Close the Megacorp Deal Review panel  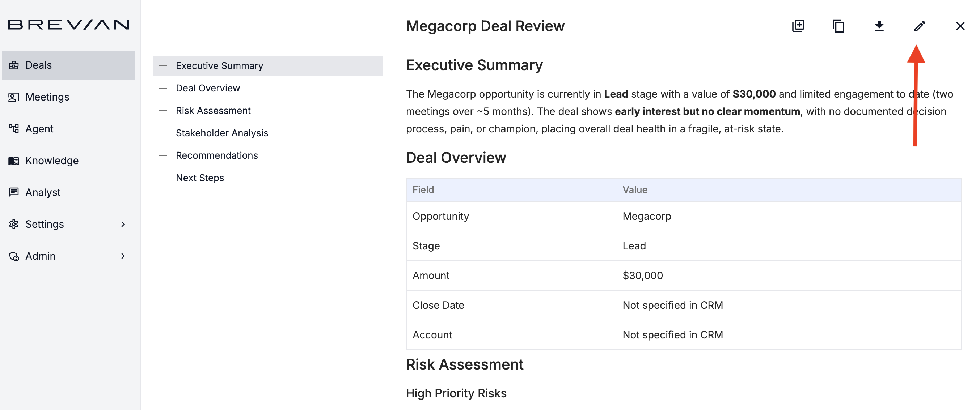[960, 26]
